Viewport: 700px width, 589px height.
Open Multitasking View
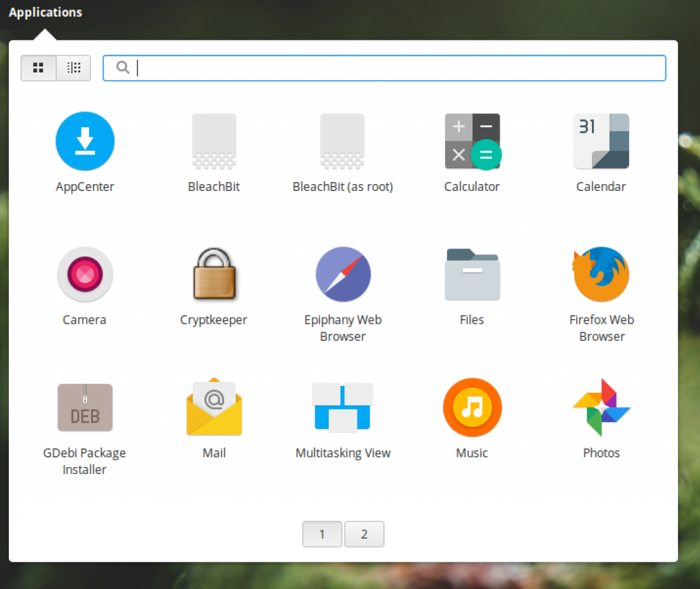pyautogui.click(x=342, y=406)
